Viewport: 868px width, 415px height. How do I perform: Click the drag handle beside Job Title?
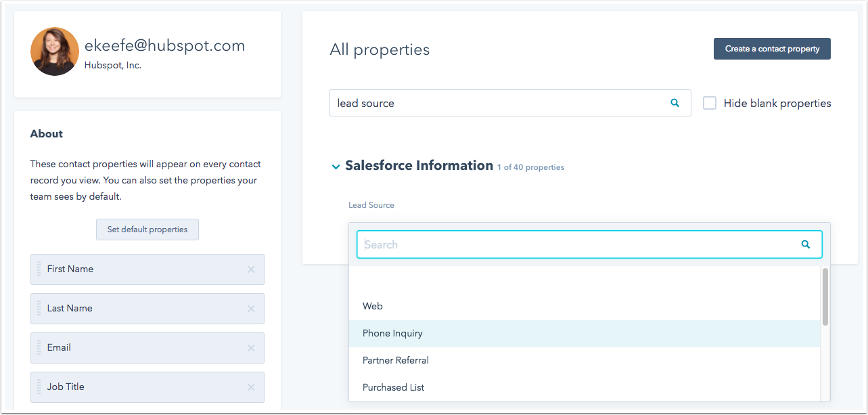pyautogui.click(x=39, y=387)
